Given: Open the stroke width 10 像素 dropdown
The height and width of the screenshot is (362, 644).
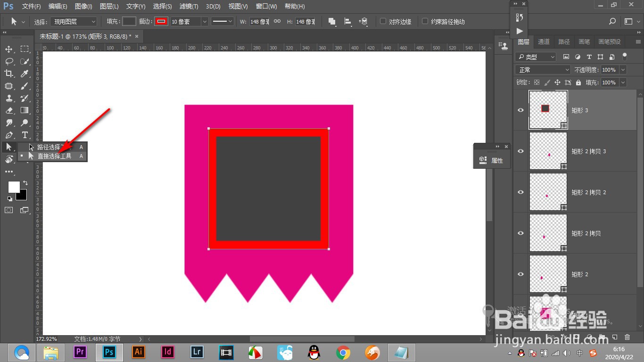Looking at the screenshot, I should pos(204,22).
